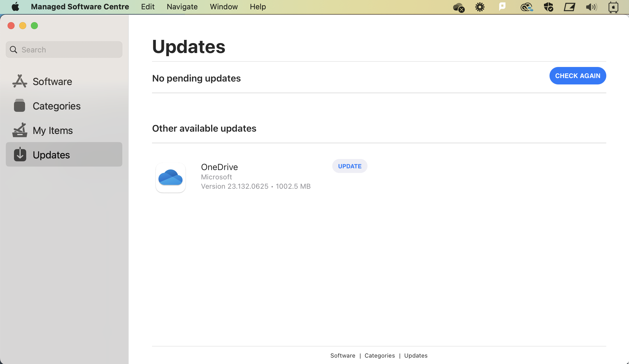Viewport: 629px width, 364px height.
Task: Click the Categories stack icon in sidebar
Action: click(20, 105)
